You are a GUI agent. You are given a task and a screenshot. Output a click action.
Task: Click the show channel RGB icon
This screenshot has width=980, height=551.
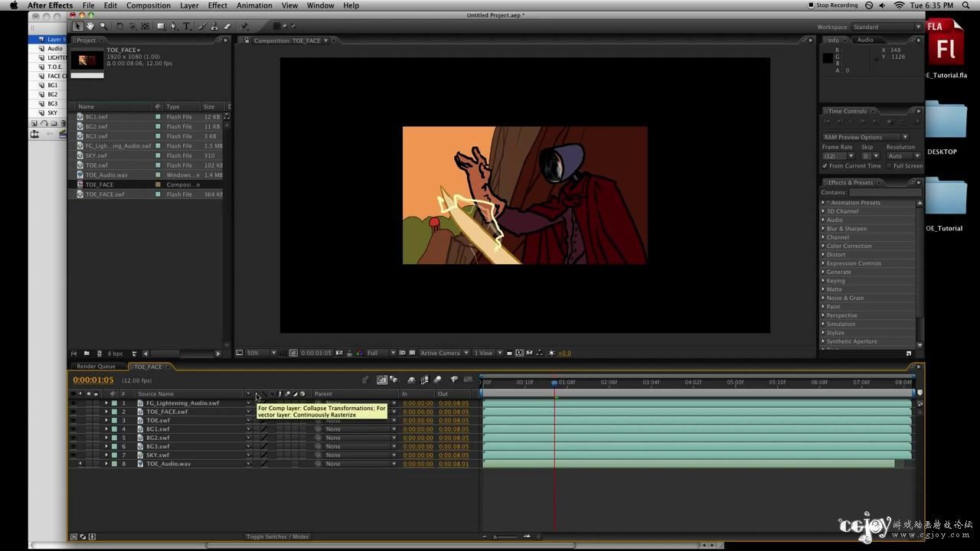pyautogui.click(x=359, y=353)
